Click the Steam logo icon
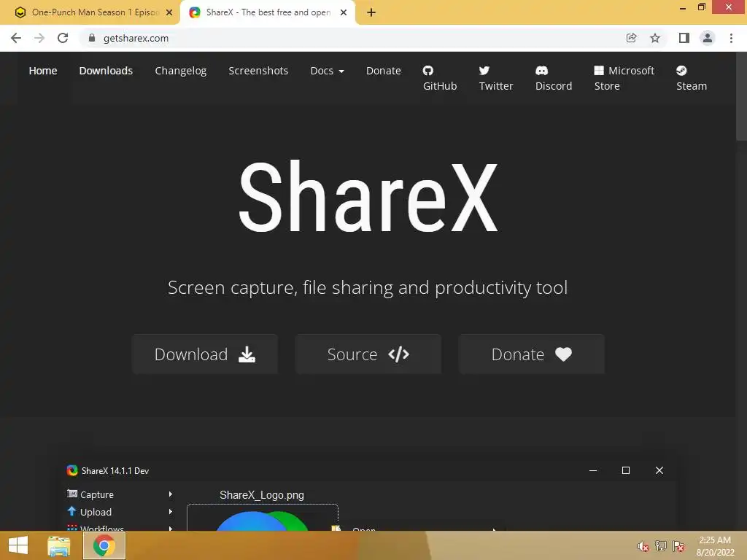 pos(681,71)
